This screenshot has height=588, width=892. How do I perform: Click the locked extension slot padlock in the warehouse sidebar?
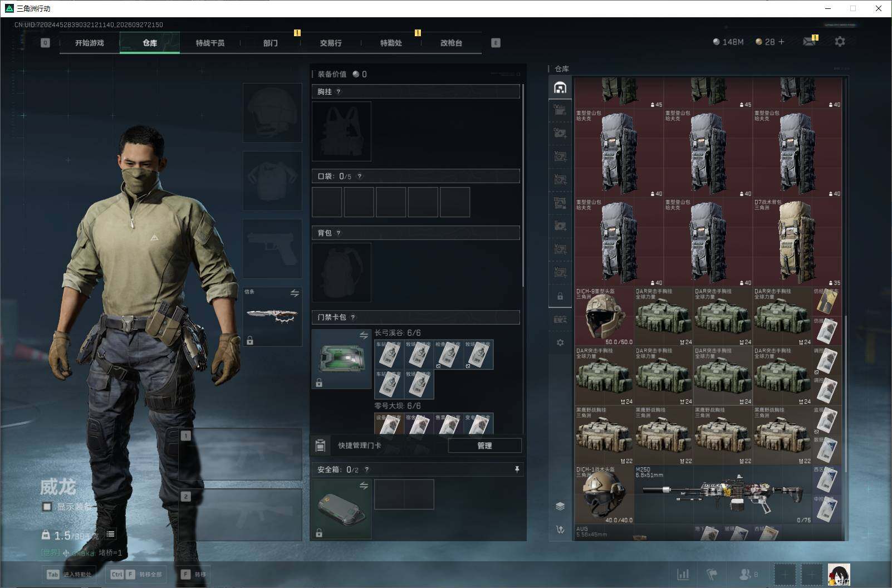click(560, 296)
